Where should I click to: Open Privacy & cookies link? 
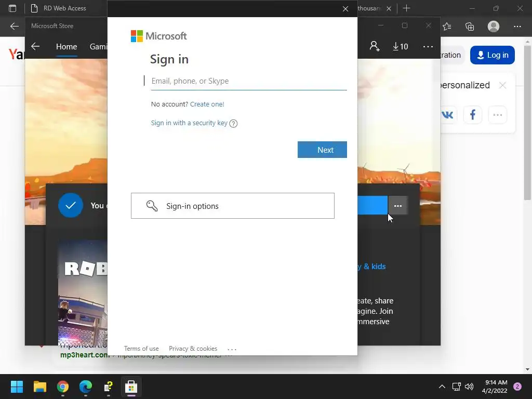pos(193,349)
